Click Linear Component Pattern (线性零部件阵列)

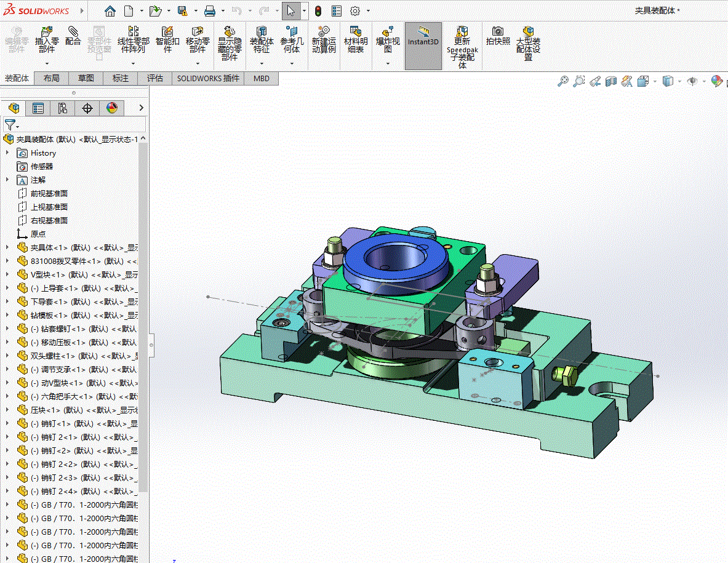click(x=134, y=41)
